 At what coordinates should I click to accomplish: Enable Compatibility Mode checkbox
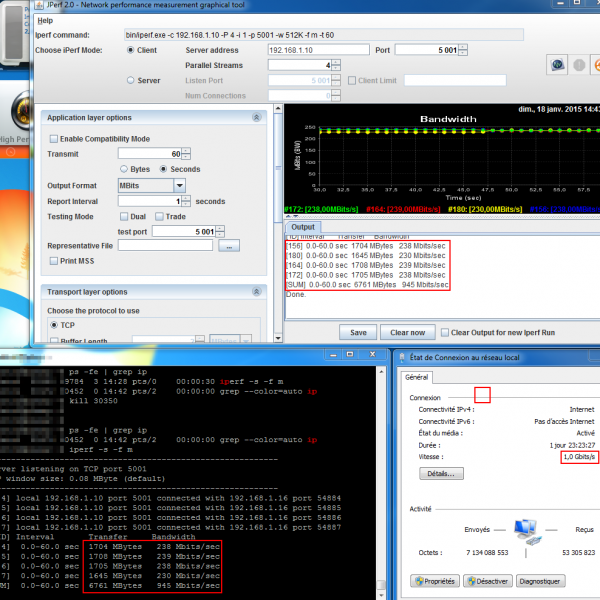click(x=54, y=139)
